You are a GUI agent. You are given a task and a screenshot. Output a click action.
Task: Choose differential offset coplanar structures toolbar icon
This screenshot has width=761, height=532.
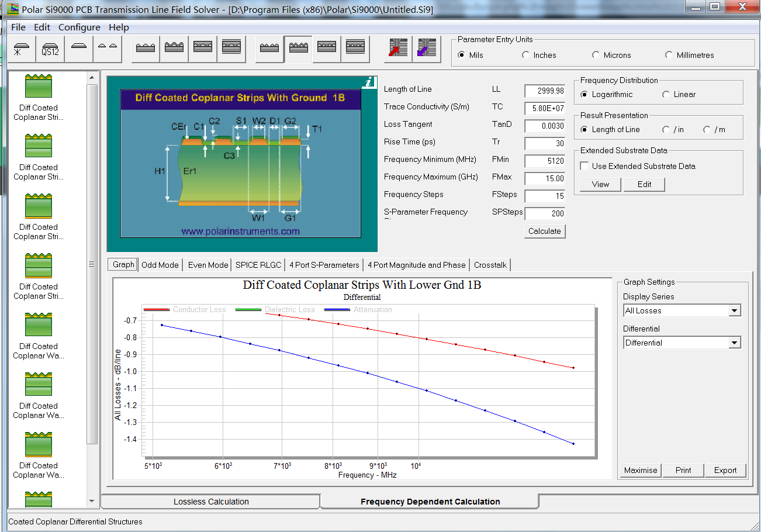(355, 49)
